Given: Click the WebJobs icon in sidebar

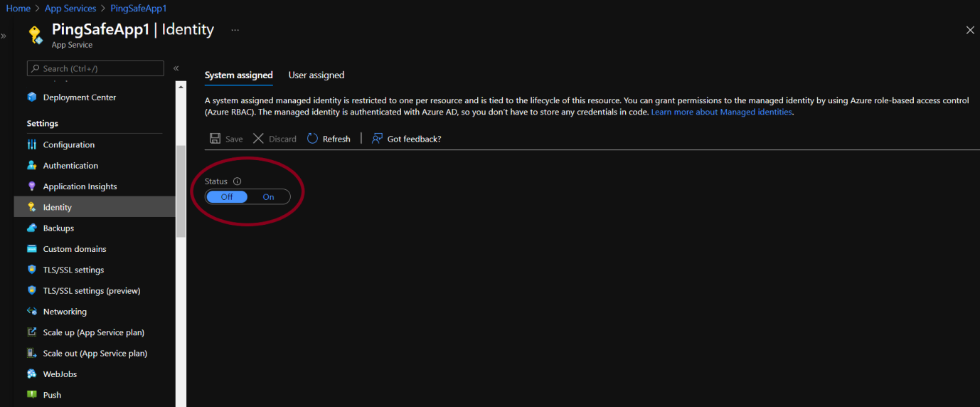Looking at the screenshot, I should click(32, 374).
